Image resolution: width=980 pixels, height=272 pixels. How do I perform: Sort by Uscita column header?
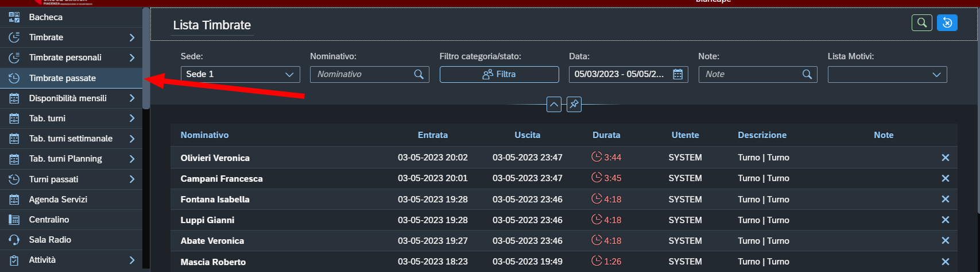pyautogui.click(x=528, y=135)
